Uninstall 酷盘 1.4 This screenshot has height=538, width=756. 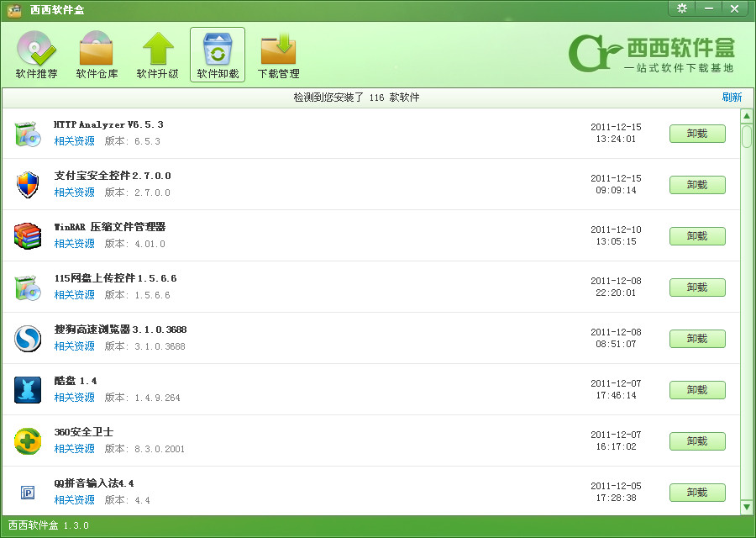coord(697,390)
